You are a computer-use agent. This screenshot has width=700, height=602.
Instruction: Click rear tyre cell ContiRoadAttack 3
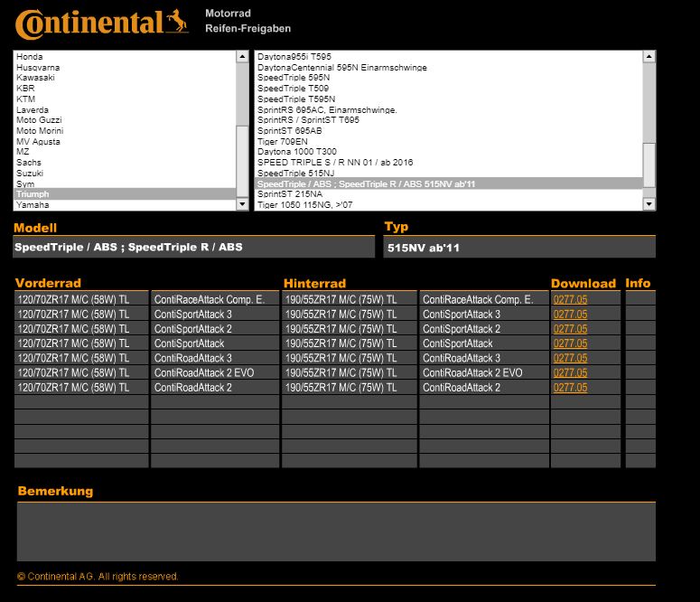[x=484, y=358]
